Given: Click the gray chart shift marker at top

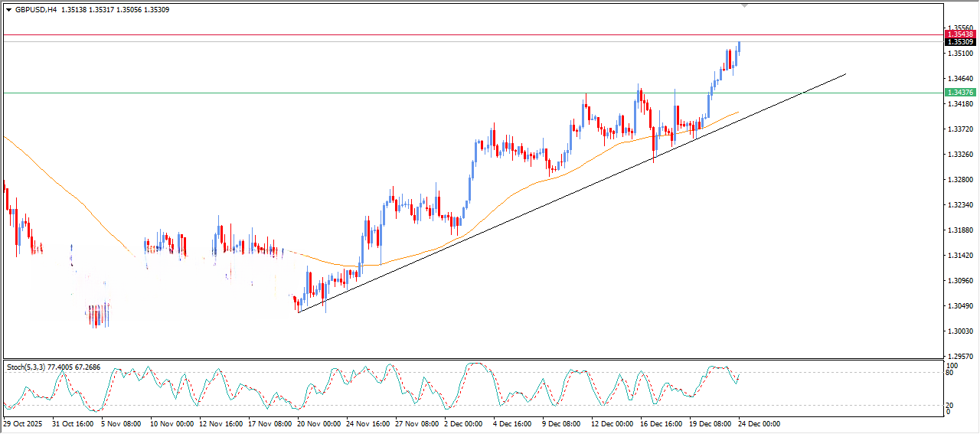Looking at the screenshot, I should [x=744, y=5].
